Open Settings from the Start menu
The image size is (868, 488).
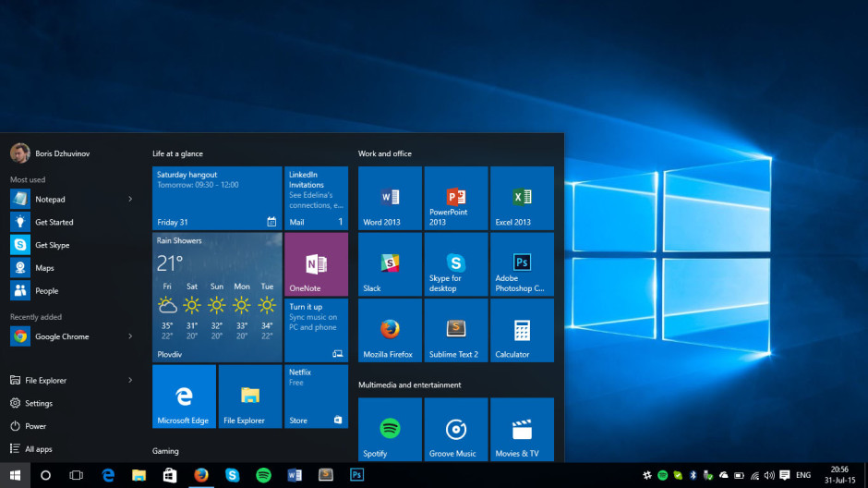[38, 404]
